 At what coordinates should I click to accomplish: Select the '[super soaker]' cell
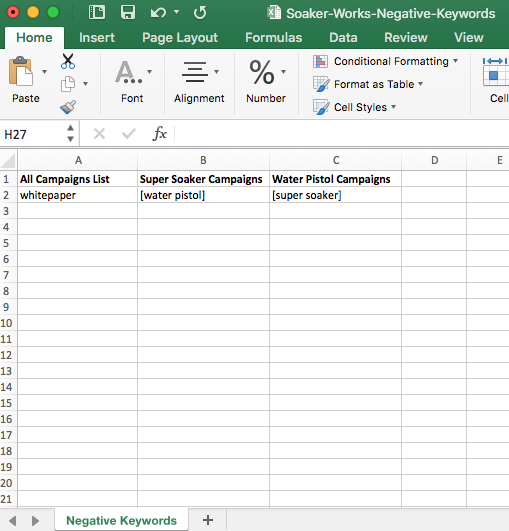(336, 195)
